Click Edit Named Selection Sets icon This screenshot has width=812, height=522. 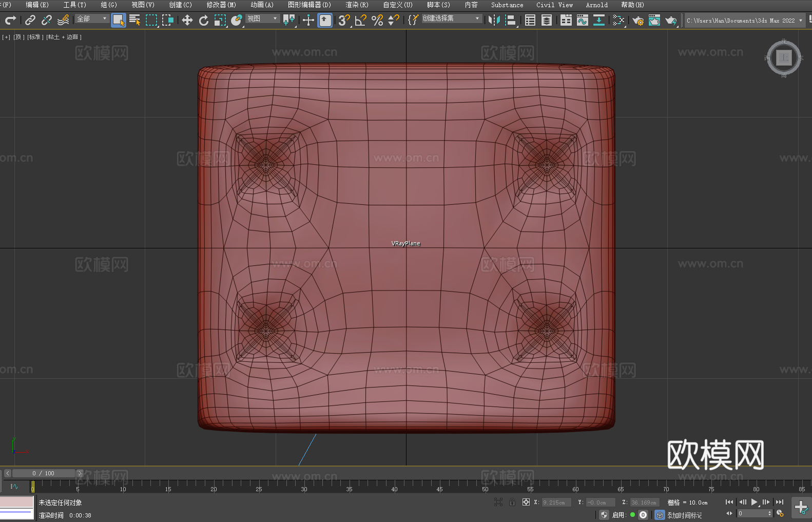coord(413,20)
